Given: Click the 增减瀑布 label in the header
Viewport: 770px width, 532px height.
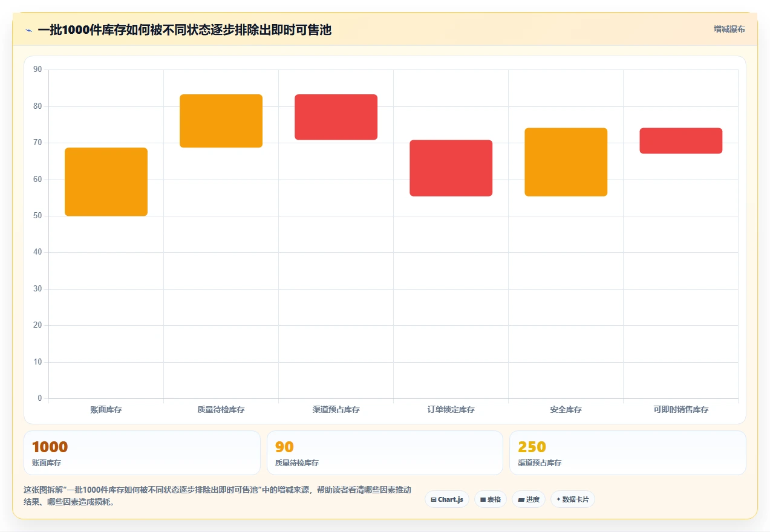Looking at the screenshot, I should click(x=729, y=29).
